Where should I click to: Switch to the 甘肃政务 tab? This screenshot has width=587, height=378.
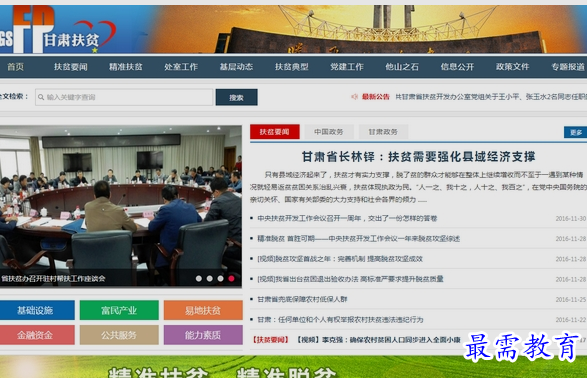[383, 132]
